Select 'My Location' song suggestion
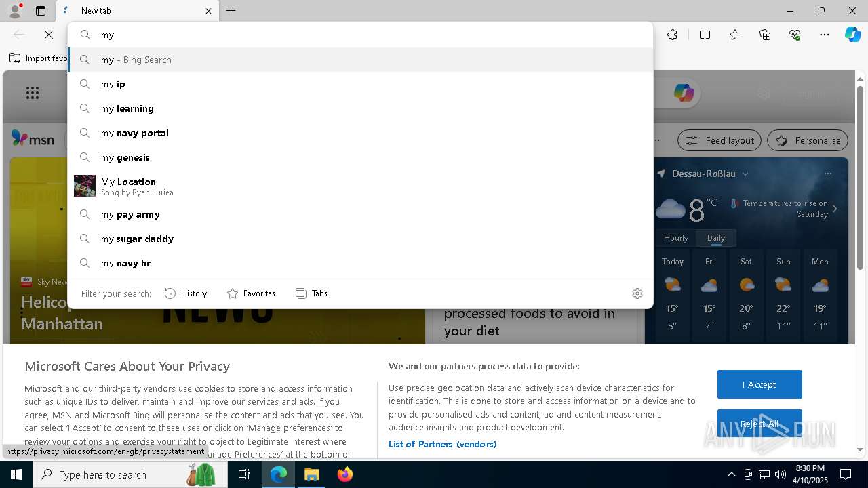The image size is (868, 488). [360, 186]
